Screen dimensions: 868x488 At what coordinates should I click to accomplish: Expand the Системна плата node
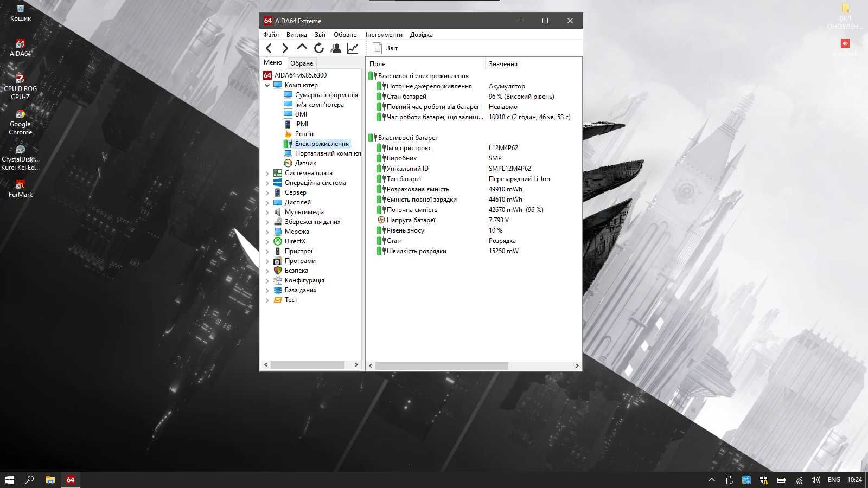click(x=267, y=174)
